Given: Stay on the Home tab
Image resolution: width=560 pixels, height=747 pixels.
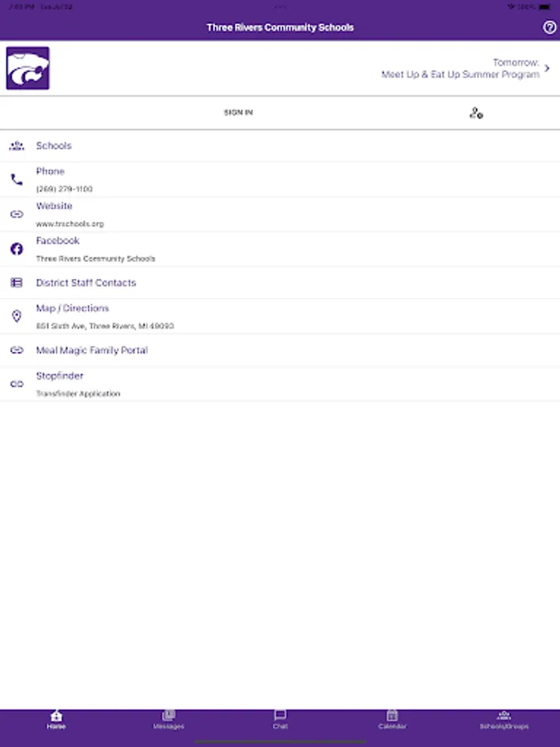Looking at the screenshot, I should (56, 719).
